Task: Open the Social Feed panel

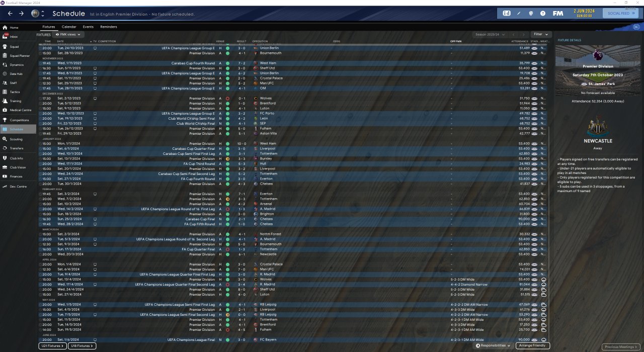Action: tap(621, 13)
